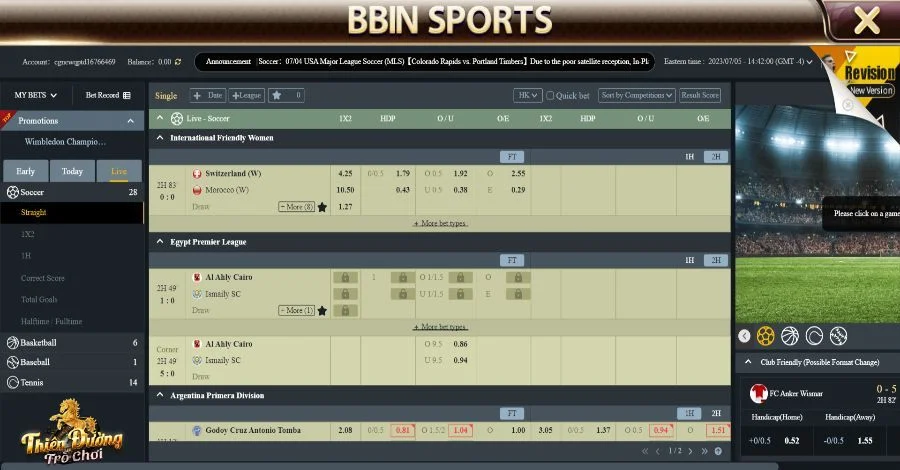Viewport: 900px width, 470px height.
Task: Go to next page arrow
Action: (x=690, y=451)
